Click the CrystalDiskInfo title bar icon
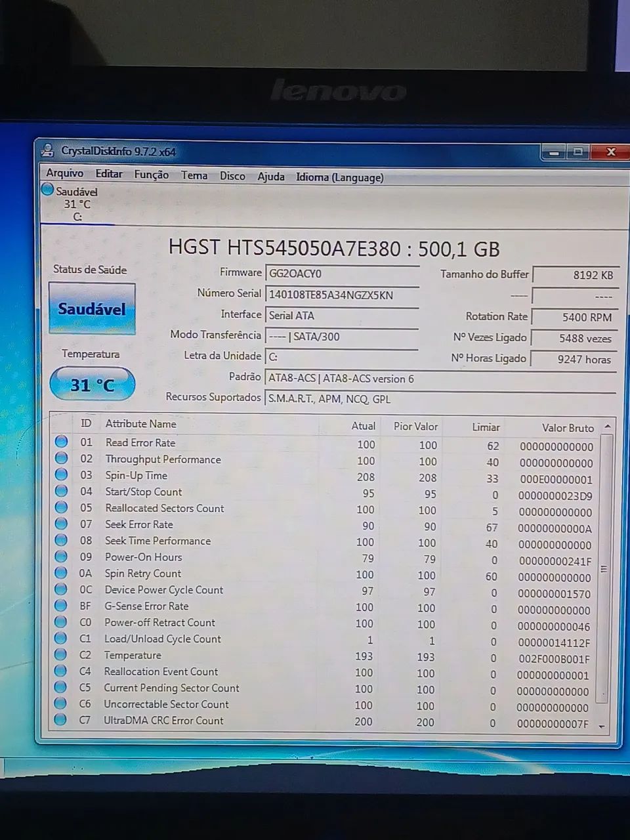 pos(47,150)
